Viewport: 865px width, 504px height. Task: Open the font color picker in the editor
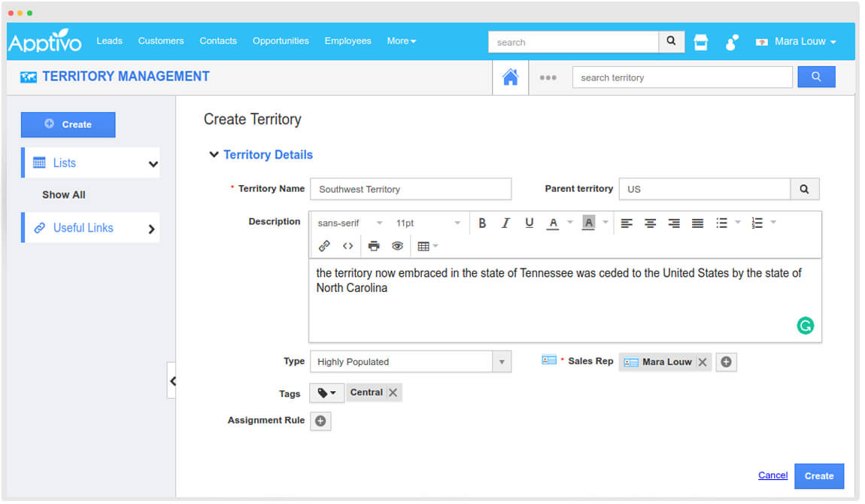click(554, 223)
